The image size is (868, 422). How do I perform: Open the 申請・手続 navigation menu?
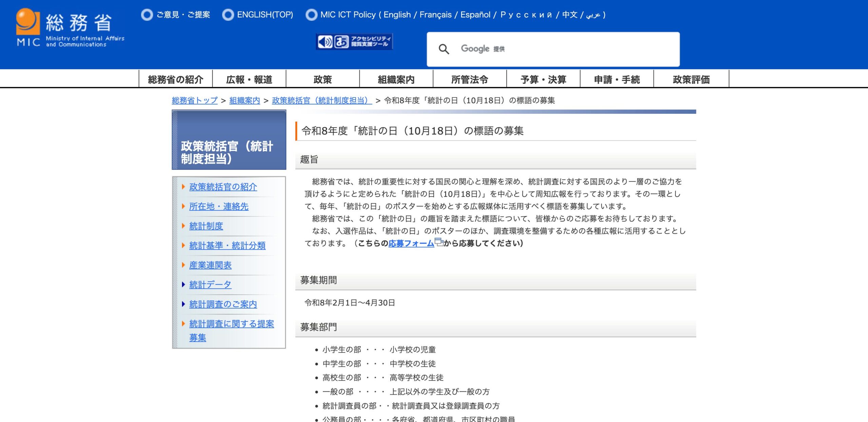617,80
